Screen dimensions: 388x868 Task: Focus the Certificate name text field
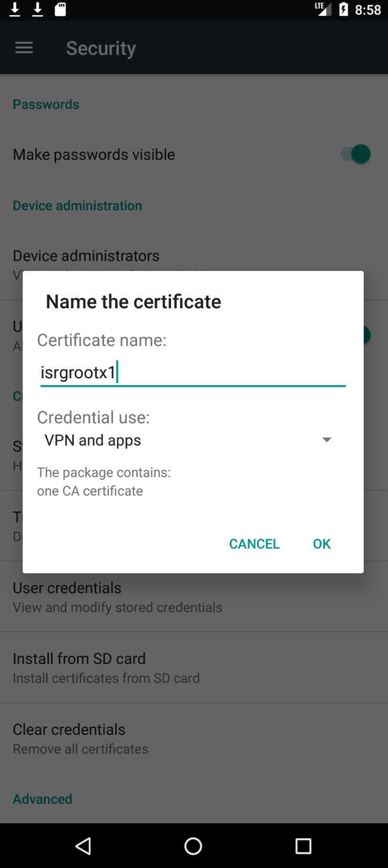pyautogui.click(x=192, y=372)
